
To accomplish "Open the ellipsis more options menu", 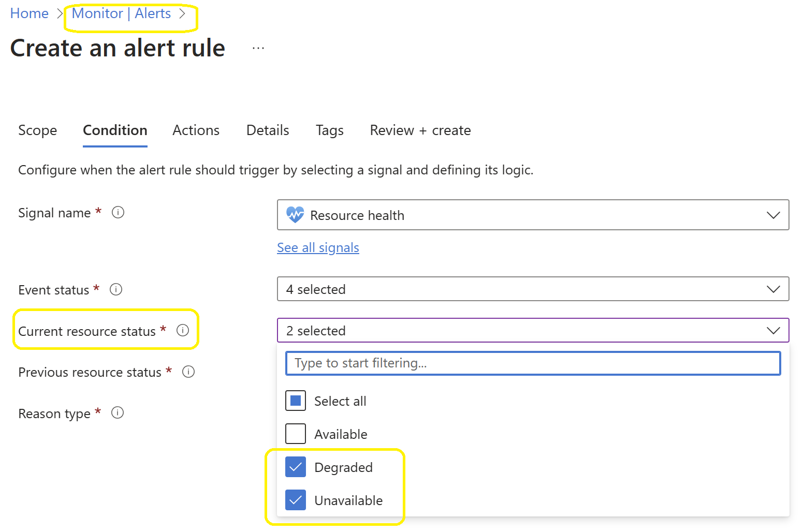I will pyautogui.click(x=258, y=48).
